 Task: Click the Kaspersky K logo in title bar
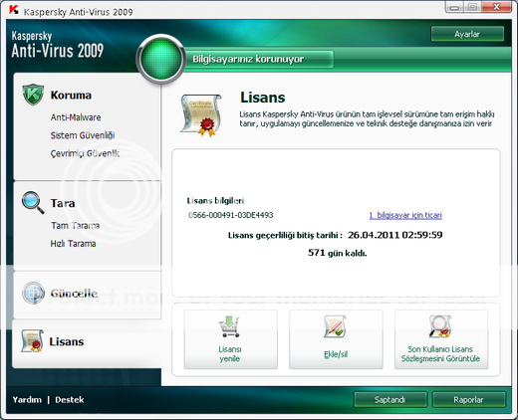click(x=14, y=10)
